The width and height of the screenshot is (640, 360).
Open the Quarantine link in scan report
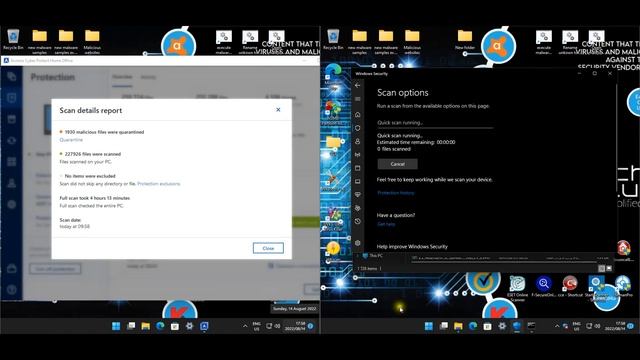point(71,140)
